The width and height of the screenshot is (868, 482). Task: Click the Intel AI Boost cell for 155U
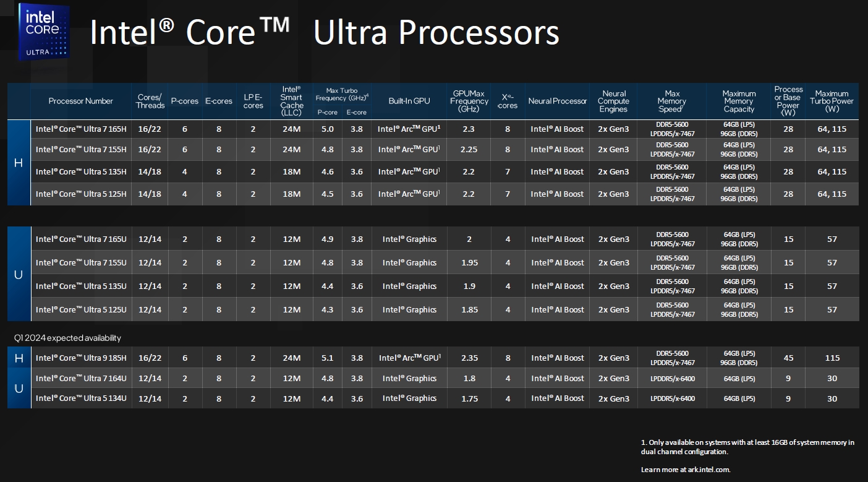click(557, 262)
